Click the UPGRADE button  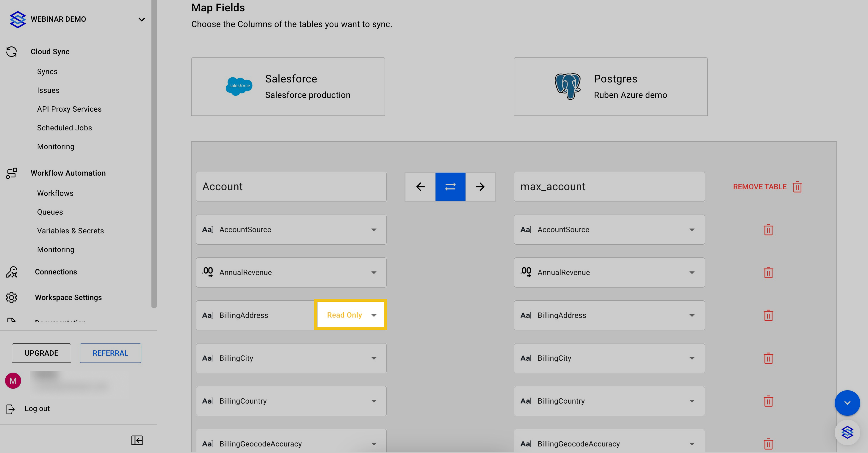pyautogui.click(x=41, y=353)
